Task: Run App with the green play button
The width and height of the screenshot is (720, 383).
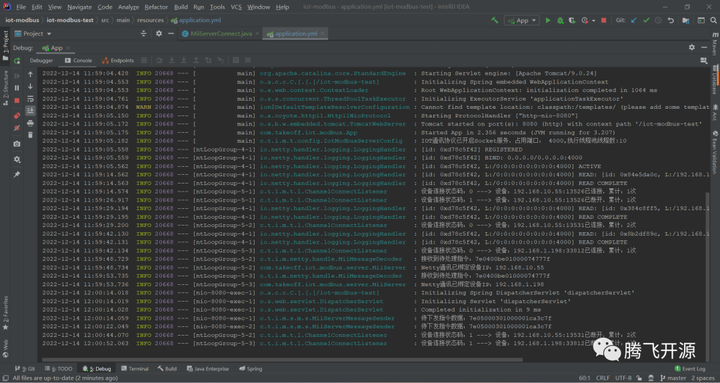Action: [x=547, y=20]
